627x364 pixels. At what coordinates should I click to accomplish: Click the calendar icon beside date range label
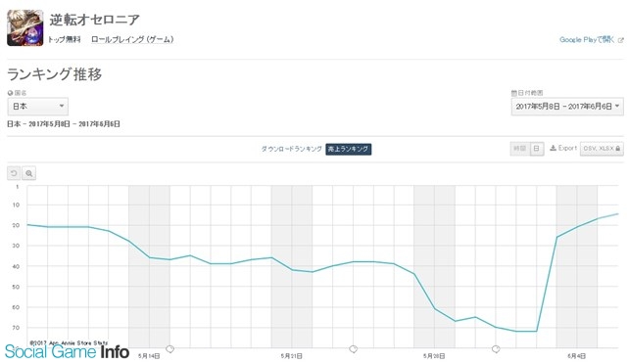[x=513, y=93]
